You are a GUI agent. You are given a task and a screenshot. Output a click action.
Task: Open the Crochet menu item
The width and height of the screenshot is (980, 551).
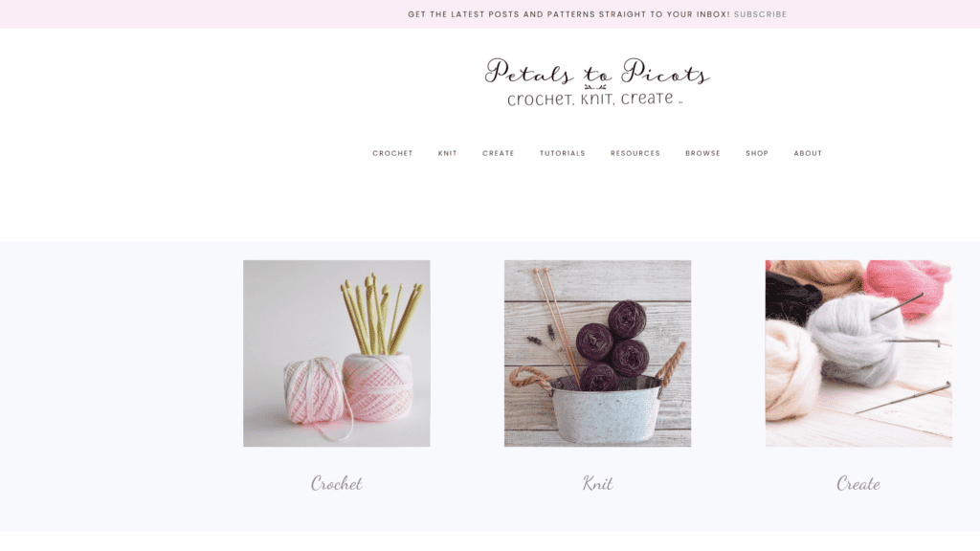(x=392, y=153)
